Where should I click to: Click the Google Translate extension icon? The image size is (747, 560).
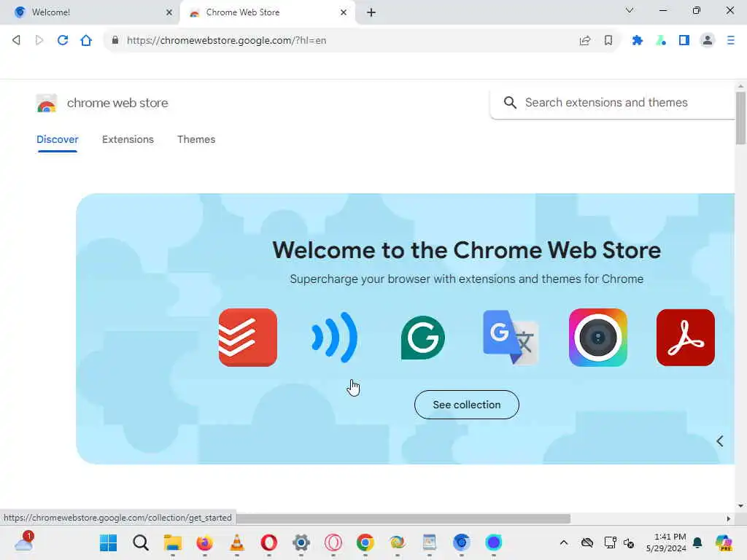511,337
